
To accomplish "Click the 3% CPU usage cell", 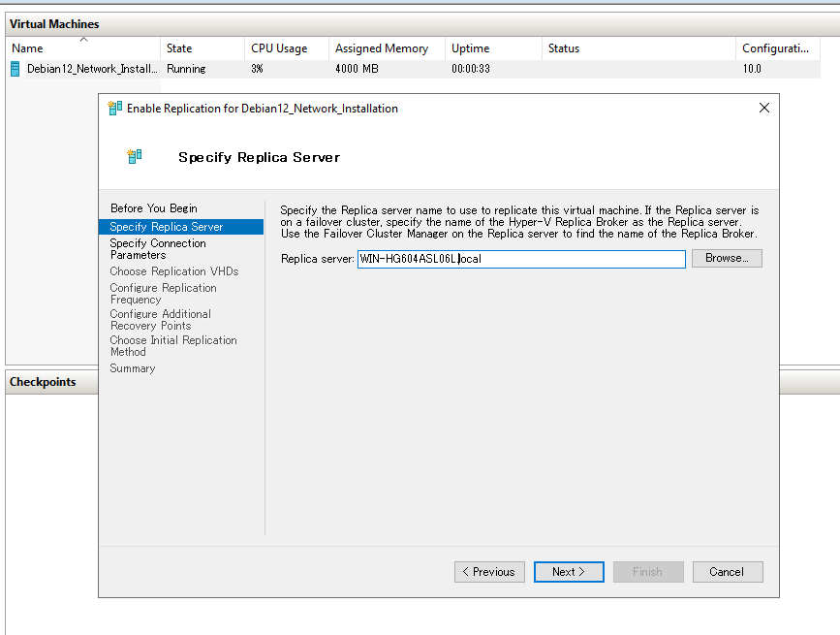I will [257, 69].
